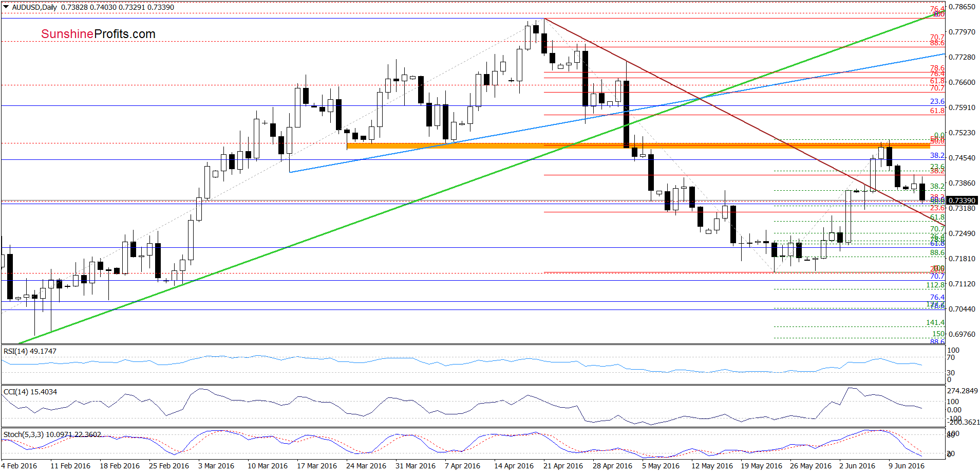Select the 7 Apr 2016 date label

click(x=463, y=466)
